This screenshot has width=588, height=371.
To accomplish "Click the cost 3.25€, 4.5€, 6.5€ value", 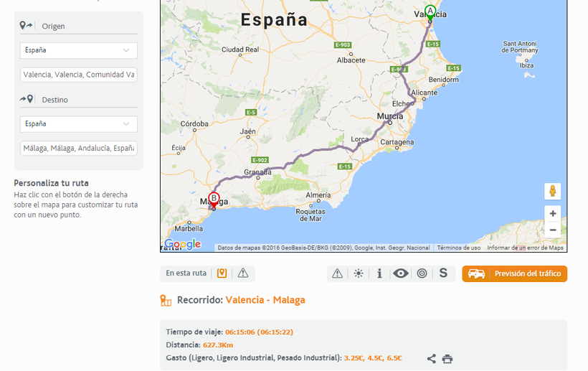I will pyautogui.click(x=373, y=358).
